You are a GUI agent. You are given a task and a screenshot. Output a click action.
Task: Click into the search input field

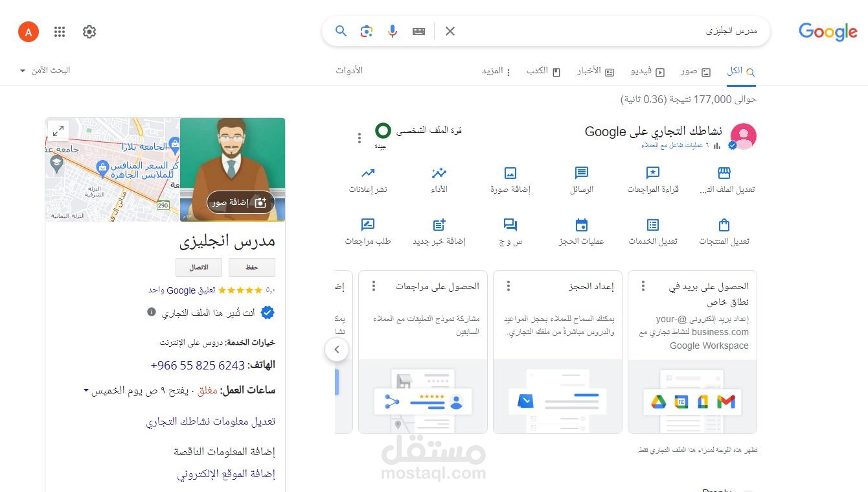[609, 31]
